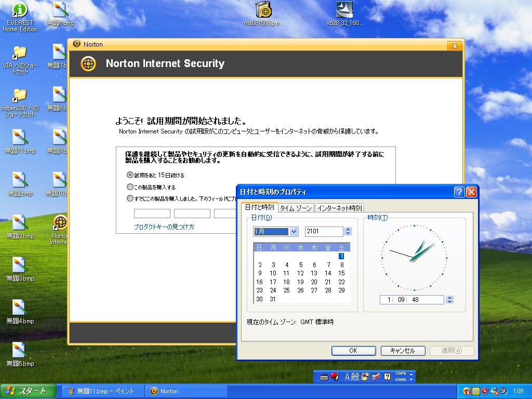This screenshot has width=532, height=399.
Task: Click キャンセル in date and time dialog
Action: coord(403,351)
